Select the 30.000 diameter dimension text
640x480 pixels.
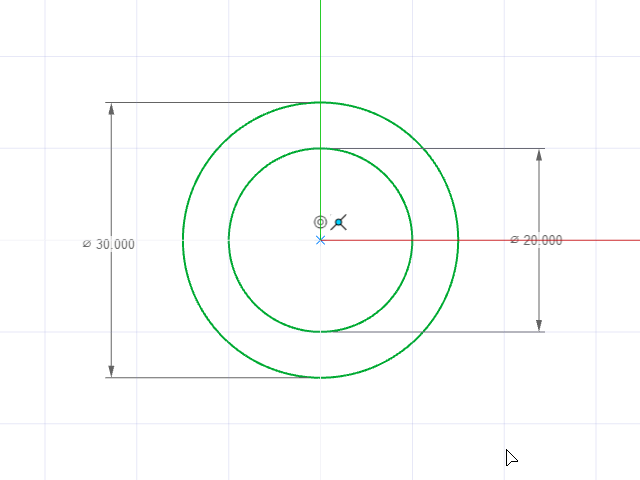(109, 244)
